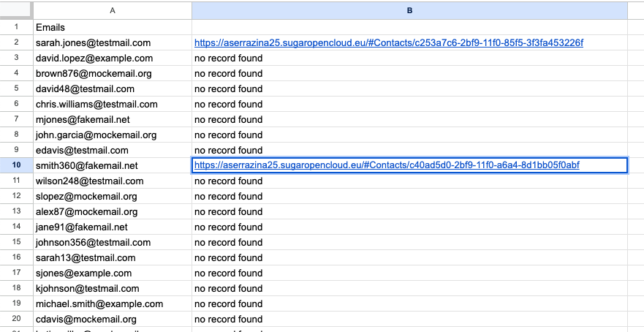Viewport: 644px width, 332px height.
Task: Select row 20 header
Action: point(15,320)
